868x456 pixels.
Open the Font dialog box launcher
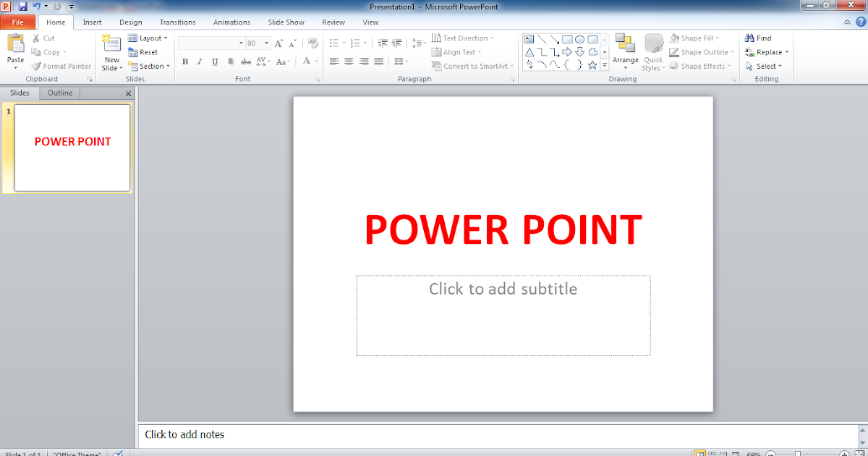(317, 79)
